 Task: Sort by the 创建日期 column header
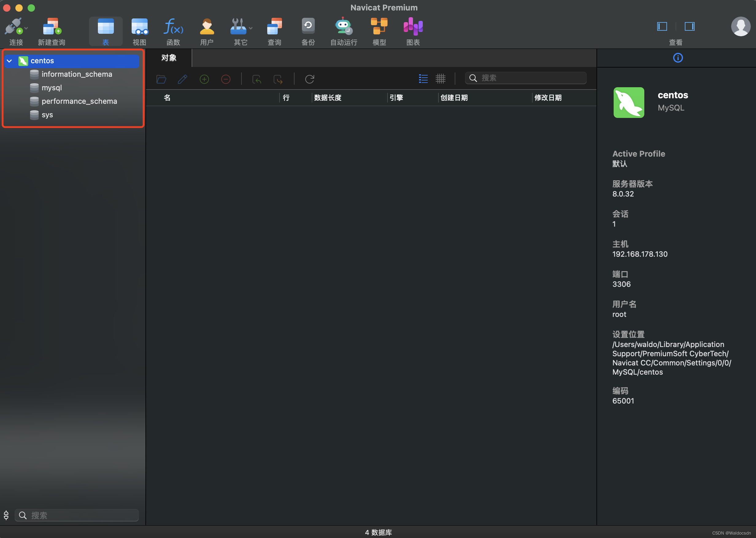tap(454, 98)
